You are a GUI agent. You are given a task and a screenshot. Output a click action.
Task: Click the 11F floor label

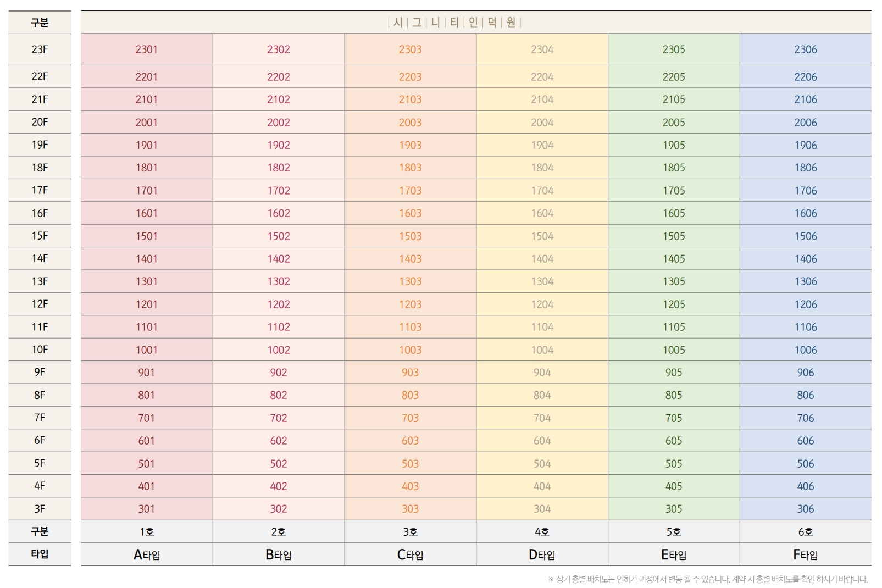tap(40, 327)
